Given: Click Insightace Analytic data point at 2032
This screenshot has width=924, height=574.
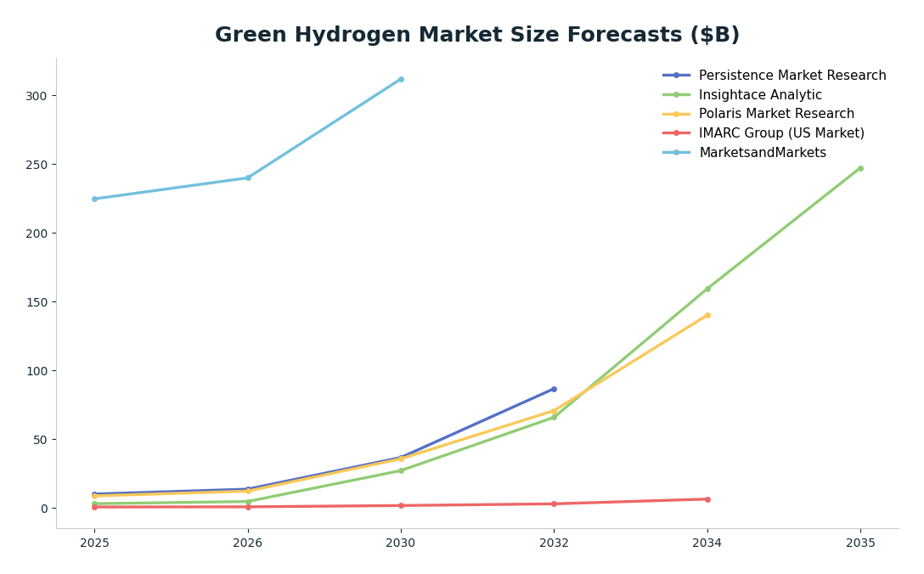Looking at the screenshot, I should coord(554,417).
